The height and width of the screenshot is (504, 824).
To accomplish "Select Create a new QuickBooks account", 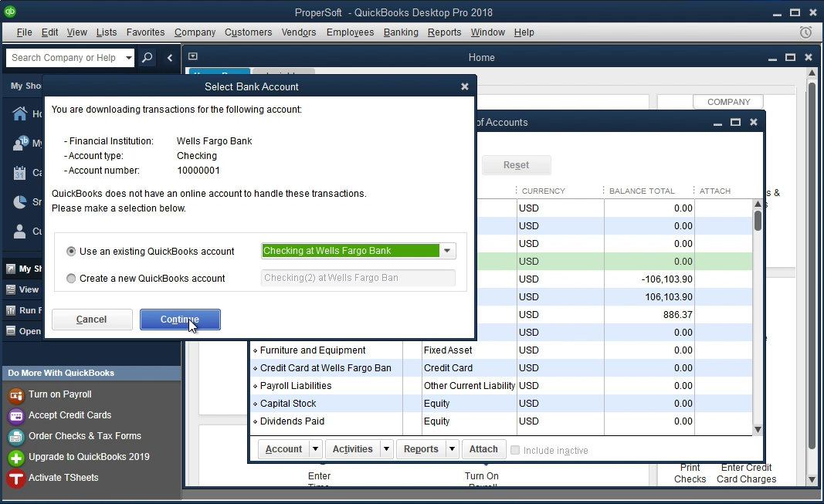I will (71, 279).
